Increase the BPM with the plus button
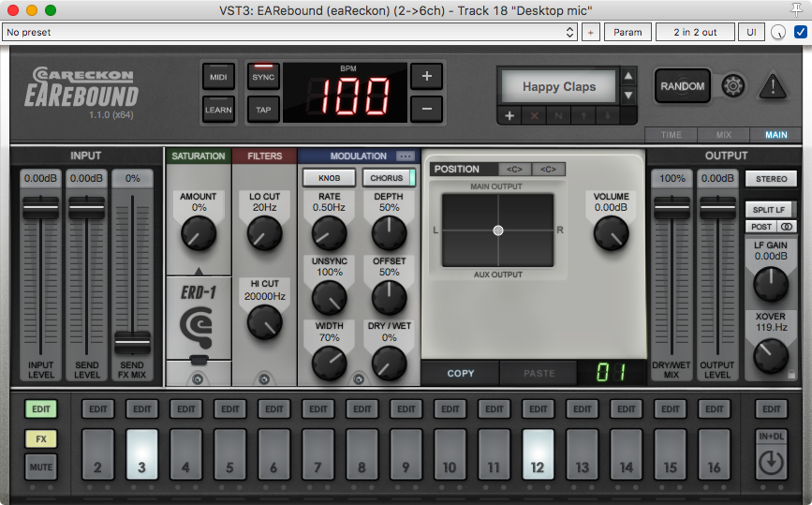Image resolution: width=812 pixels, height=505 pixels. point(427,76)
